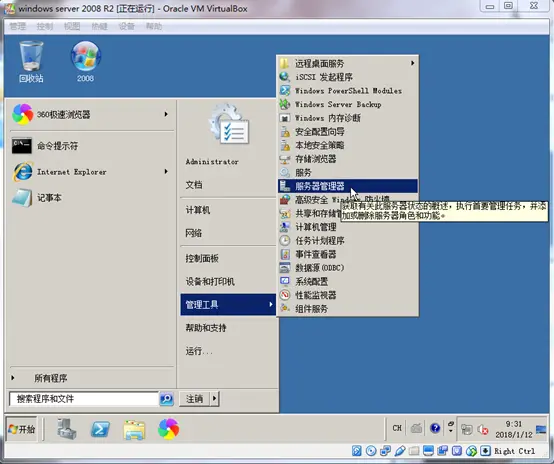
Task: Open 360 browser taskbar icon
Action: click(169, 429)
